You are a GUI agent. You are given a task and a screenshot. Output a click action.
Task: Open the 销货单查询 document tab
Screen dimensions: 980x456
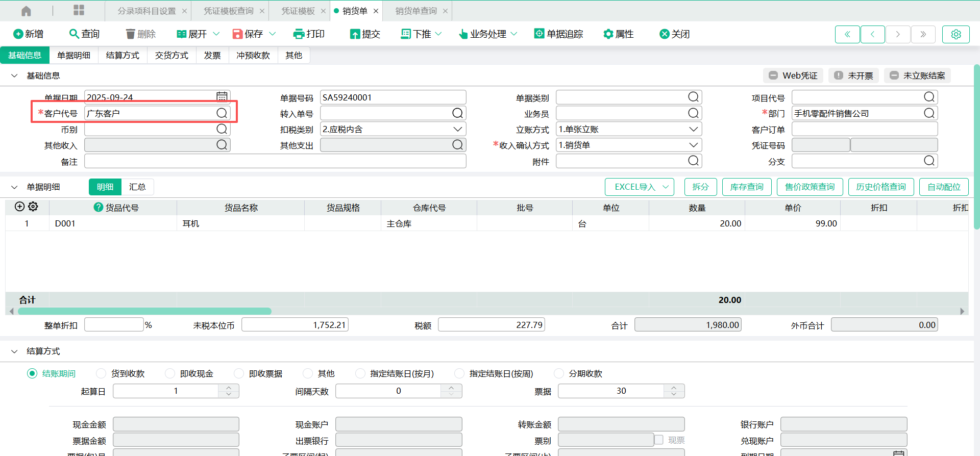tap(416, 11)
